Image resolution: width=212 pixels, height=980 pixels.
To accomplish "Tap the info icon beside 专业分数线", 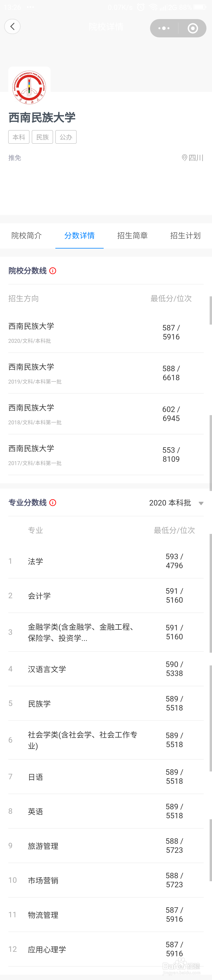I will 53,503.
